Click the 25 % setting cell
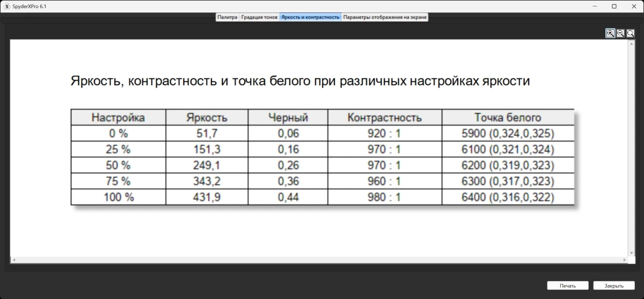 click(x=118, y=149)
